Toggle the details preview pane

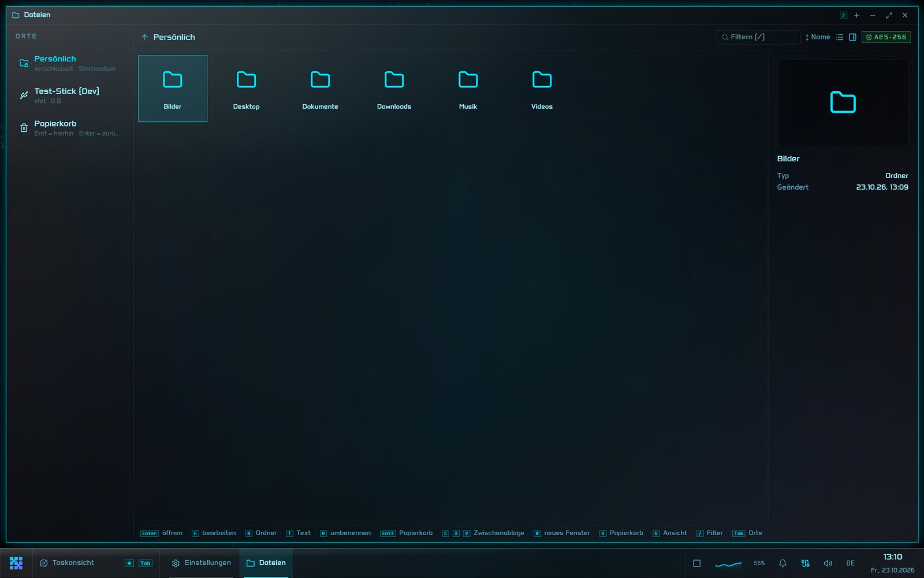click(852, 37)
